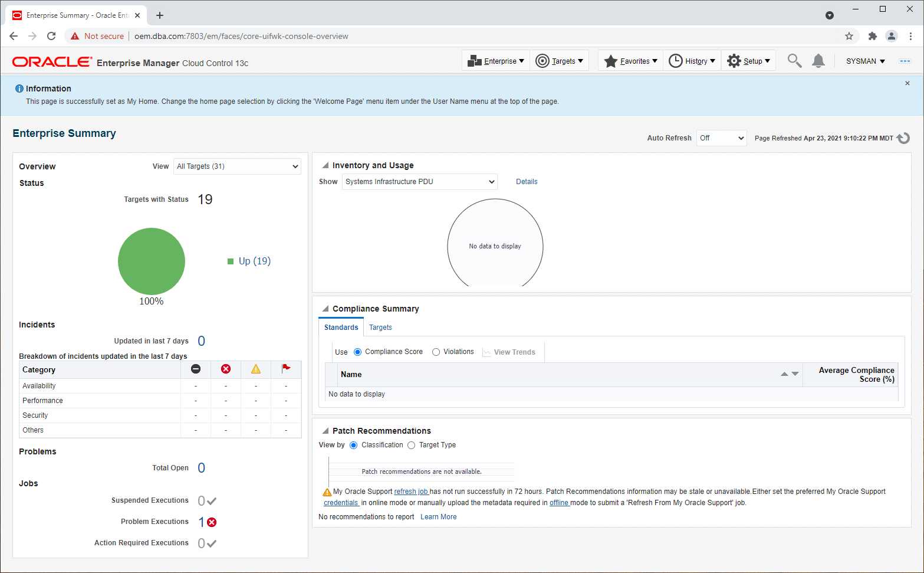Select the Target Type radio button
Viewport: 924px width, 573px height.
412,446
